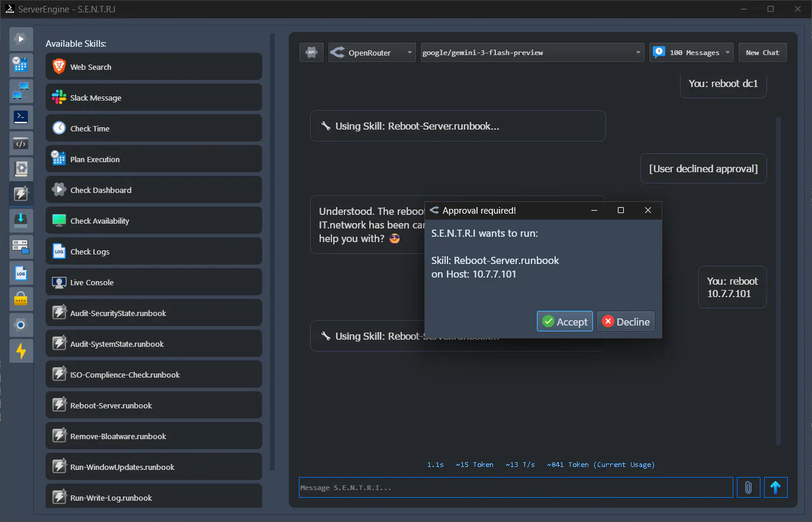The height and width of the screenshot is (522, 812).
Task: Click the Accept button in the approval dialog
Action: click(564, 321)
